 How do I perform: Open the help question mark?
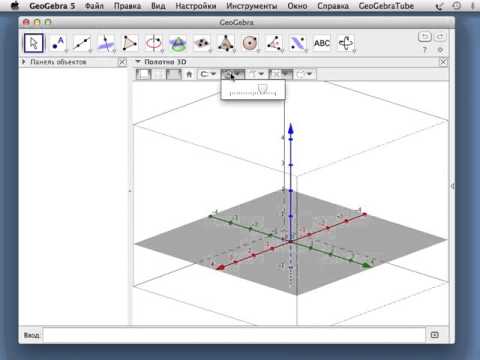[x=425, y=50]
